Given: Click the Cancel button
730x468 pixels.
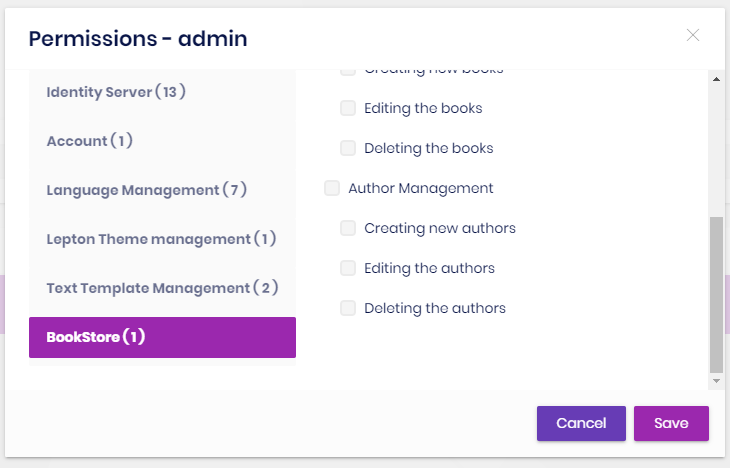Looking at the screenshot, I should coord(581,423).
